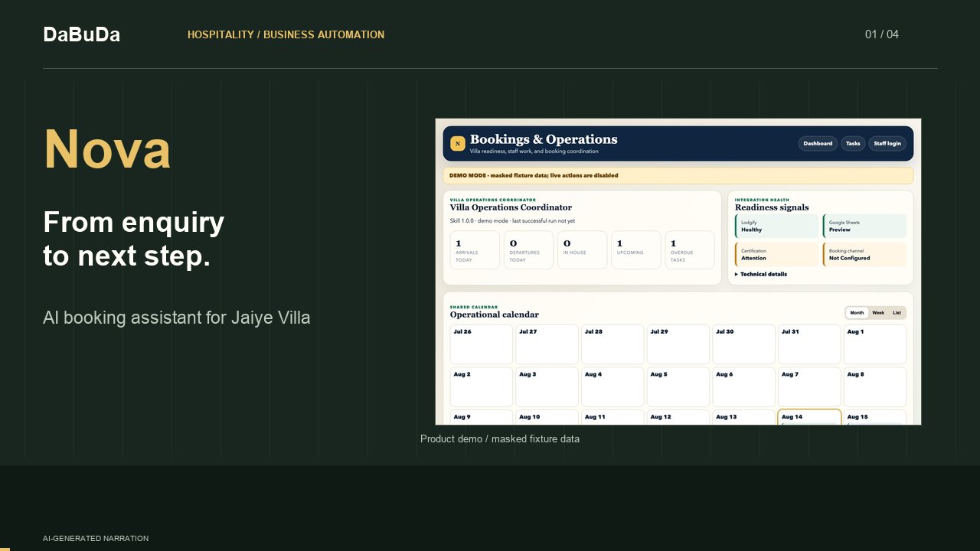Viewport: 980px width, 551px height.
Task: Open the Departures Today stat card
Action: pyautogui.click(x=528, y=250)
